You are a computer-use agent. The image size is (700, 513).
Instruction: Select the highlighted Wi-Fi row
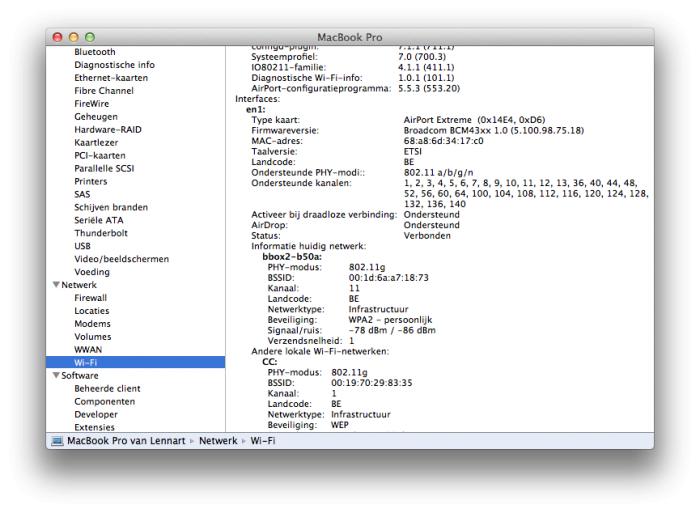(135, 362)
